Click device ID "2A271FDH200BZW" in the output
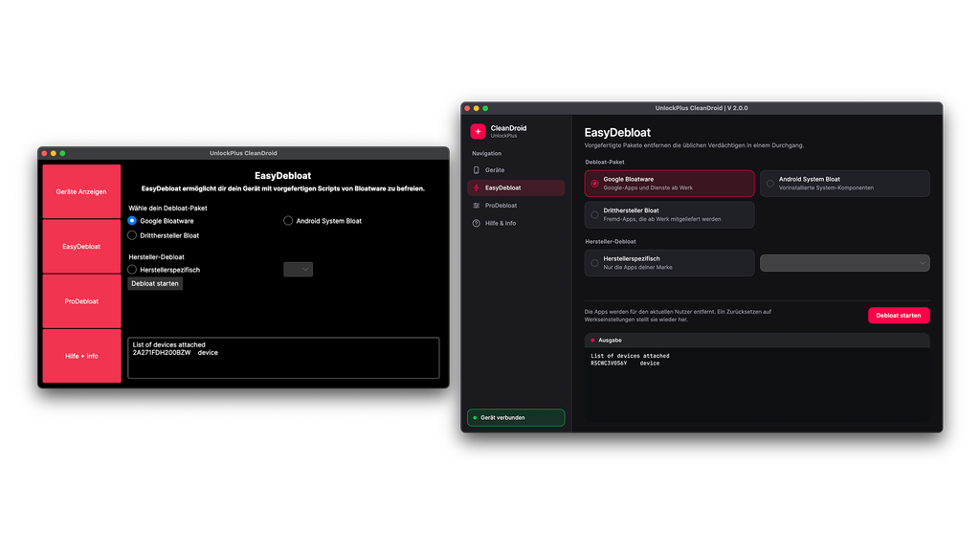The width and height of the screenshot is (980, 551). tap(161, 353)
